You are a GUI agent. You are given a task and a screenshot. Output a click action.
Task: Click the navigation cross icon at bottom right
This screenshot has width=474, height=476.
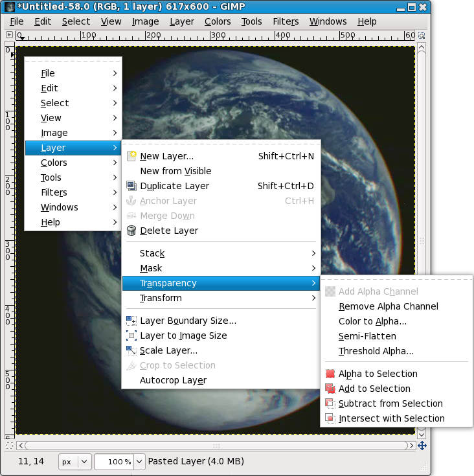pyautogui.click(x=422, y=446)
